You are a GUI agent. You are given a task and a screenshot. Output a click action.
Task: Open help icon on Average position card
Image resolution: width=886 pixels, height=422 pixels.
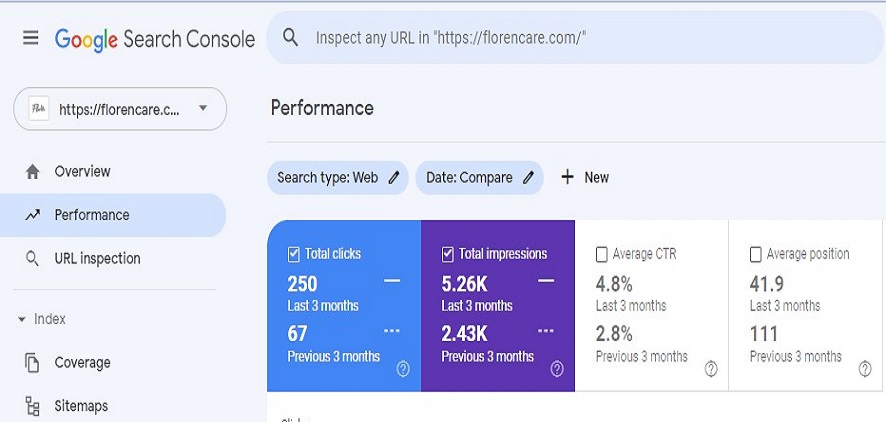(x=865, y=369)
